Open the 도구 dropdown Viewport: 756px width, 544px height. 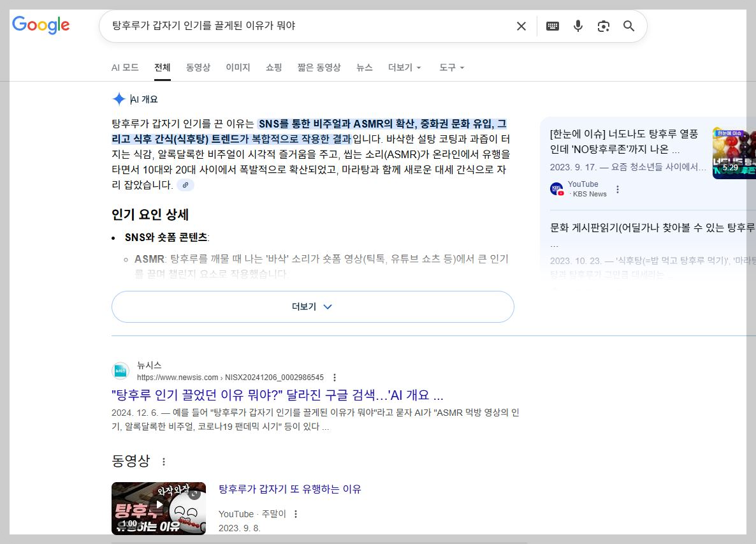pyautogui.click(x=451, y=68)
